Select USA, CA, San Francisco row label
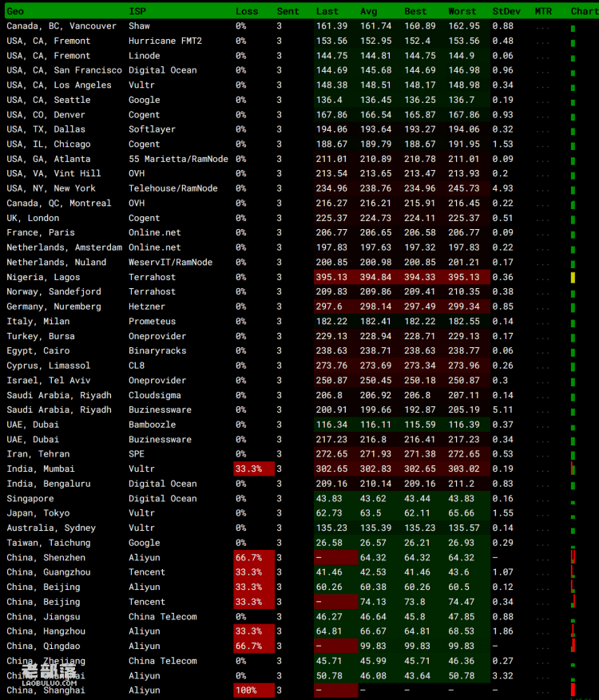Screen dimensions: 599x700 pos(65,70)
